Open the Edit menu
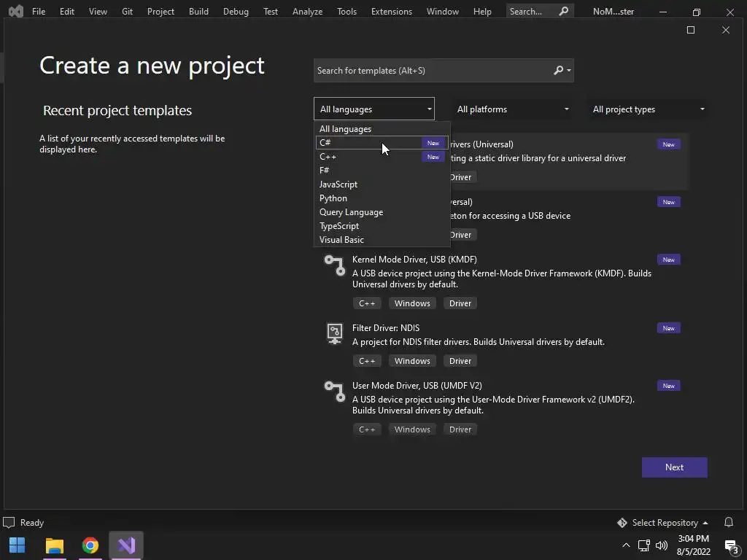This screenshot has width=747, height=560. 66,12
